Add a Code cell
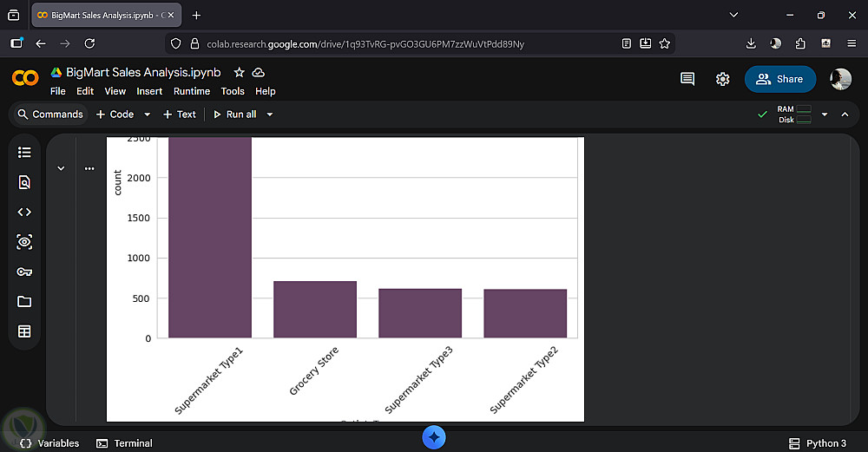The image size is (868, 452). click(115, 115)
